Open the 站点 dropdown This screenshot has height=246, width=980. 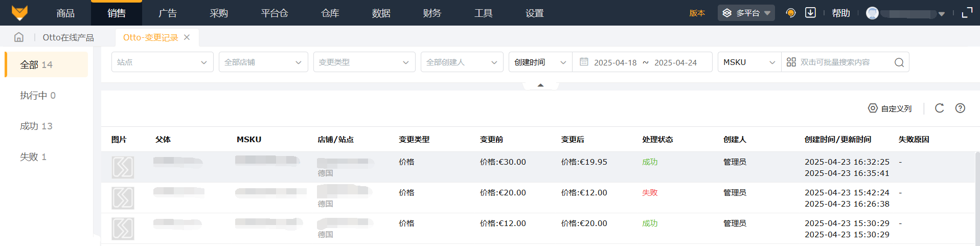click(x=162, y=62)
